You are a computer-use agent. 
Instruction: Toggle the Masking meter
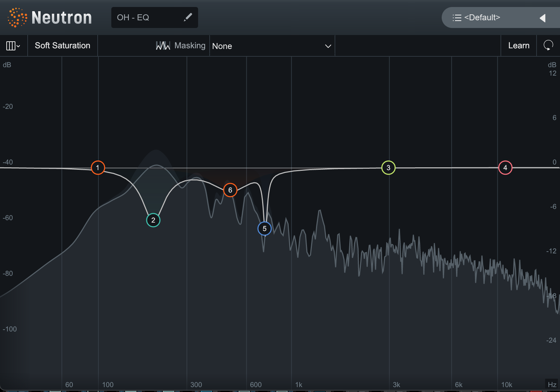(181, 45)
